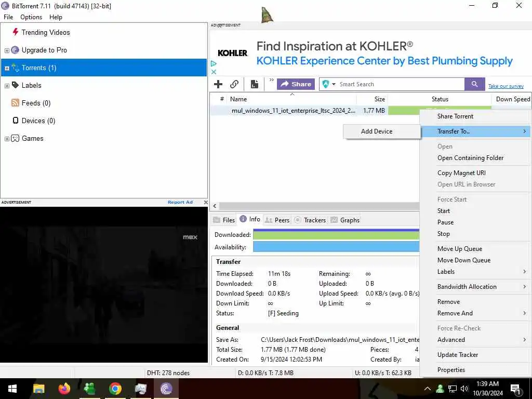
Task: Open the Advanced submenu
Action: 475,340
